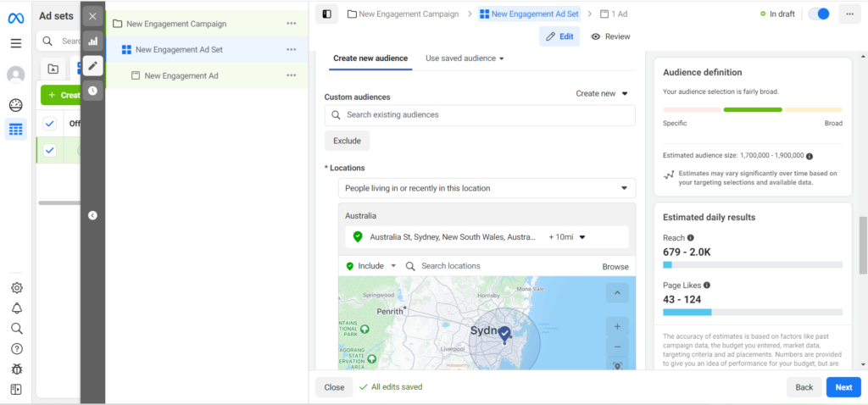Click the right panel vertical scrollbar
The image size is (868, 405).
coord(863,245)
